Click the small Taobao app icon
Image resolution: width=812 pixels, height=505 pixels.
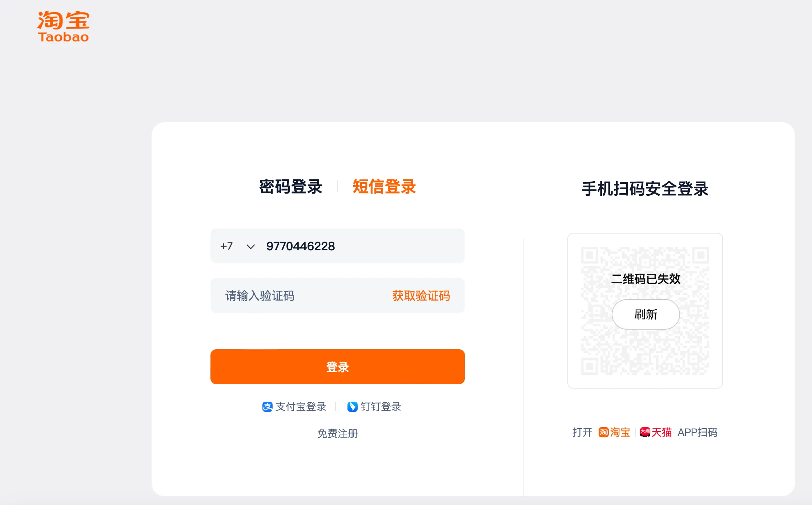point(603,432)
